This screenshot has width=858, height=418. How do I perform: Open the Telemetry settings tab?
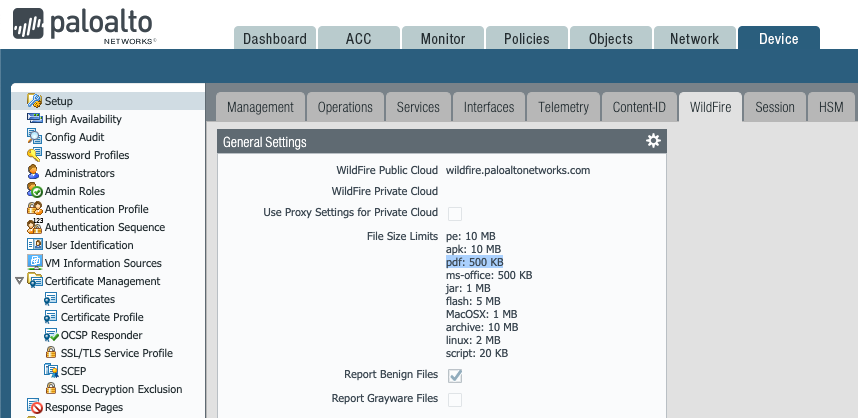[x=563, y=107]
